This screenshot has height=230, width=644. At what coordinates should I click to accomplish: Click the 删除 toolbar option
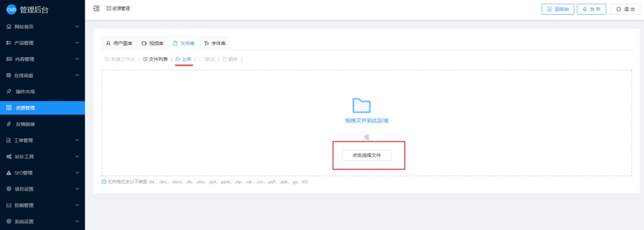230,59
